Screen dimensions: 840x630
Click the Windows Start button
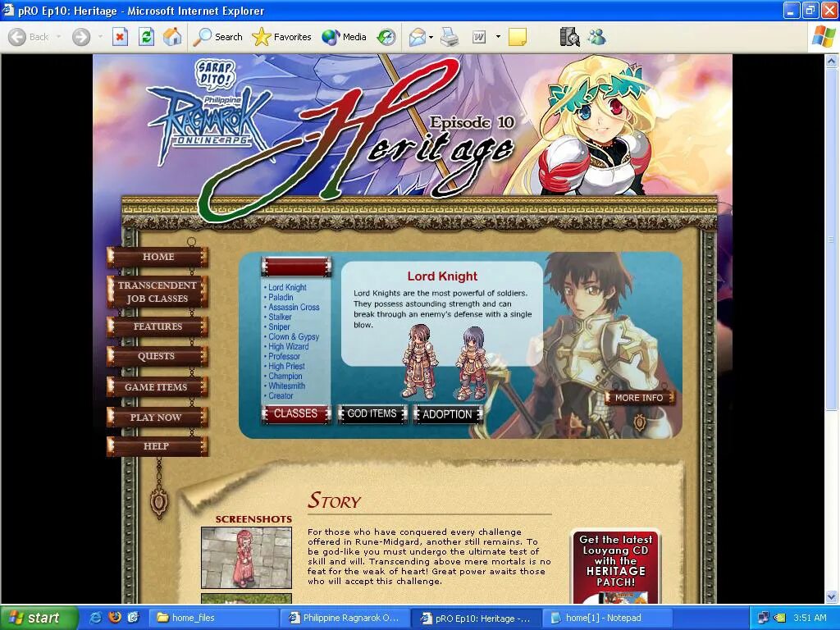pos(39,619)
